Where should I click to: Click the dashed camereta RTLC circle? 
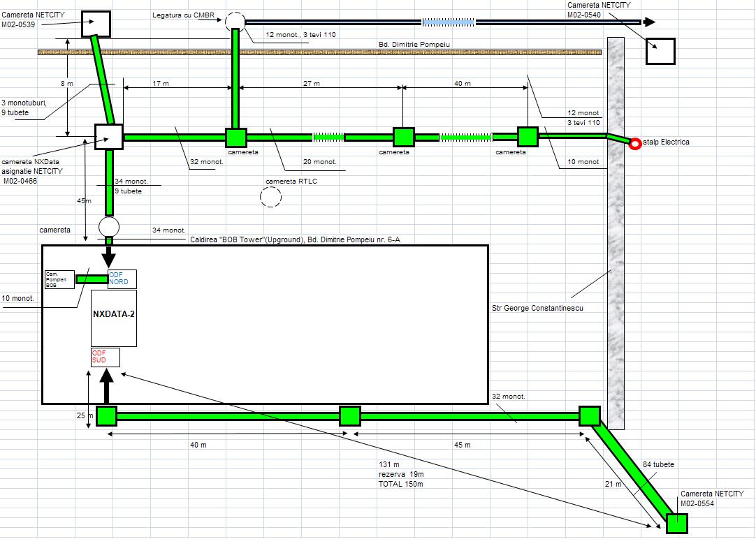coord(270,198)
